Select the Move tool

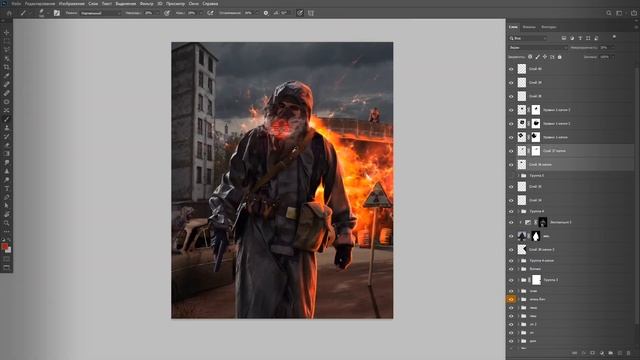(x=7, y=32)
